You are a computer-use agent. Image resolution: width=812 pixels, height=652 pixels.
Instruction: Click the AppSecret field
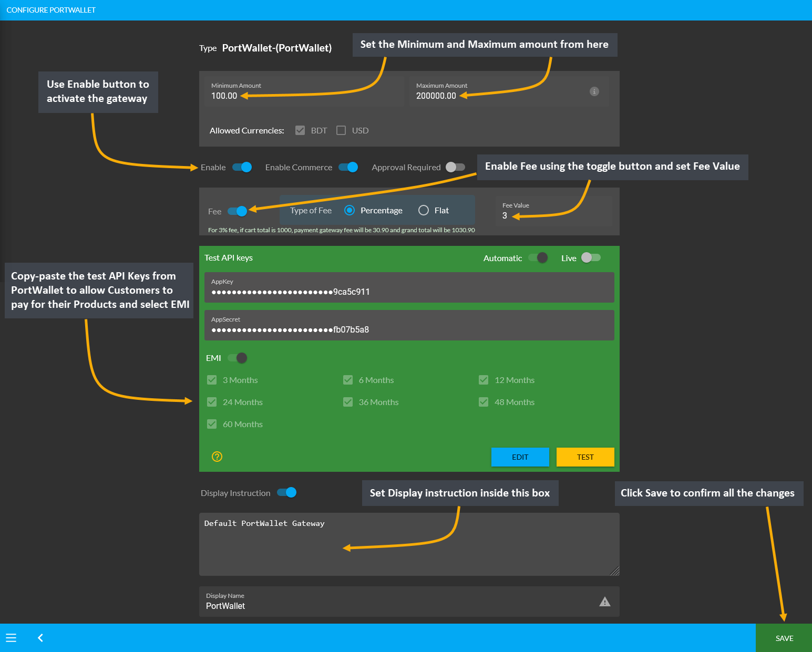[409, 325]
